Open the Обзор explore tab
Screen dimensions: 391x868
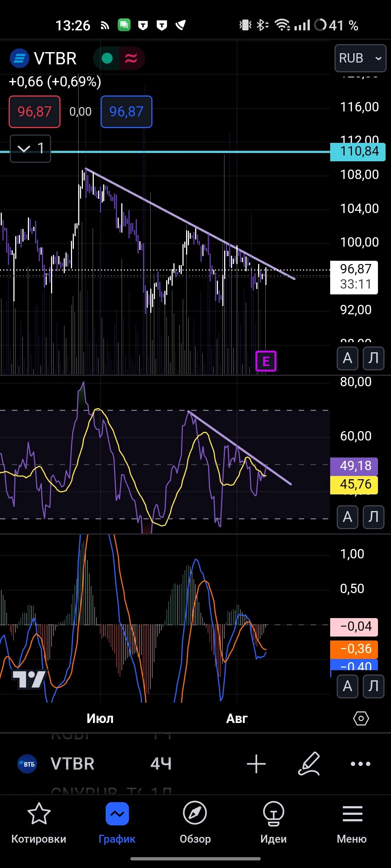coord(195,824)
